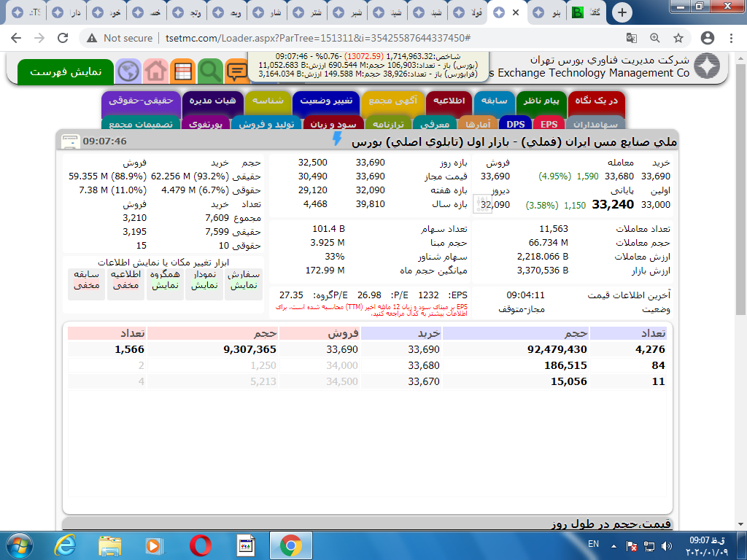Click sell volume 9,307,365 in order book
Screen dimensions: 747x560
coord(249,349)
